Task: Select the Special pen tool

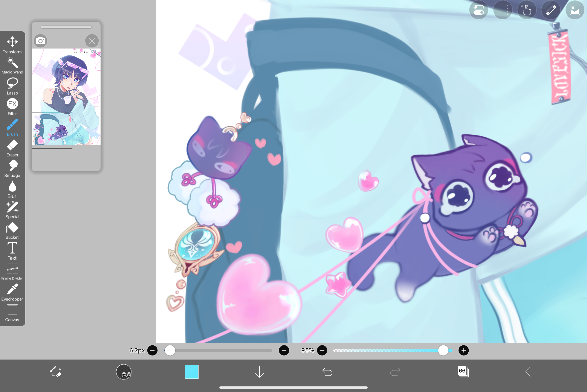Action: pos(12,208)
